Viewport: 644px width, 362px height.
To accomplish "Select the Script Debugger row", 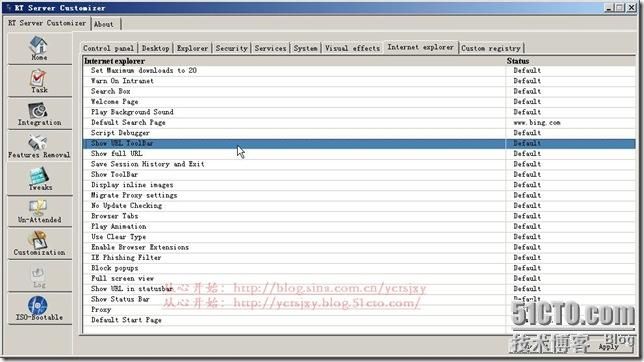I will click(359, 133).
